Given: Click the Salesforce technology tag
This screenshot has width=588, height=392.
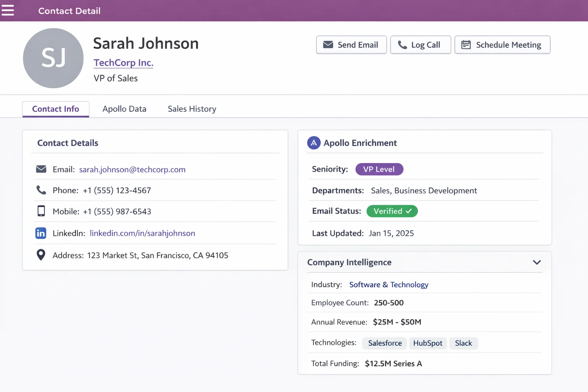Looking at the screenshot, I should [385, 343].
